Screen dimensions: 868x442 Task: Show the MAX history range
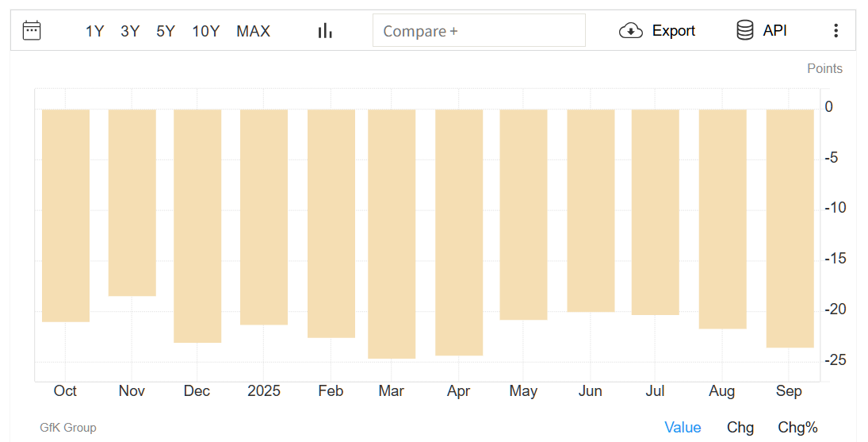253,31
